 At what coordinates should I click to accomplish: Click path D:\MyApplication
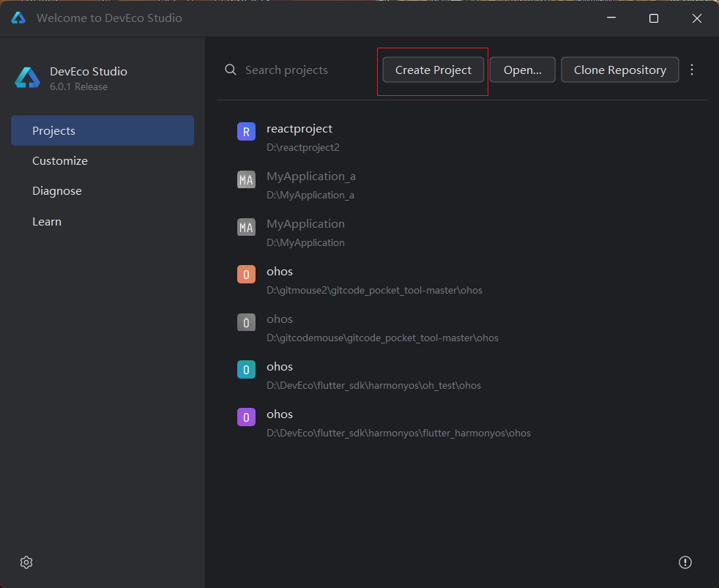click(305, 242)
